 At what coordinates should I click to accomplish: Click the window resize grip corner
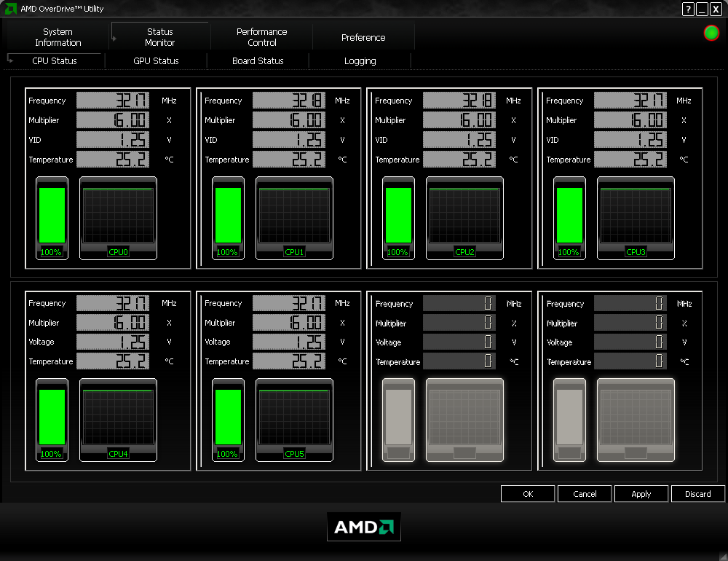[x=723, y=556]
